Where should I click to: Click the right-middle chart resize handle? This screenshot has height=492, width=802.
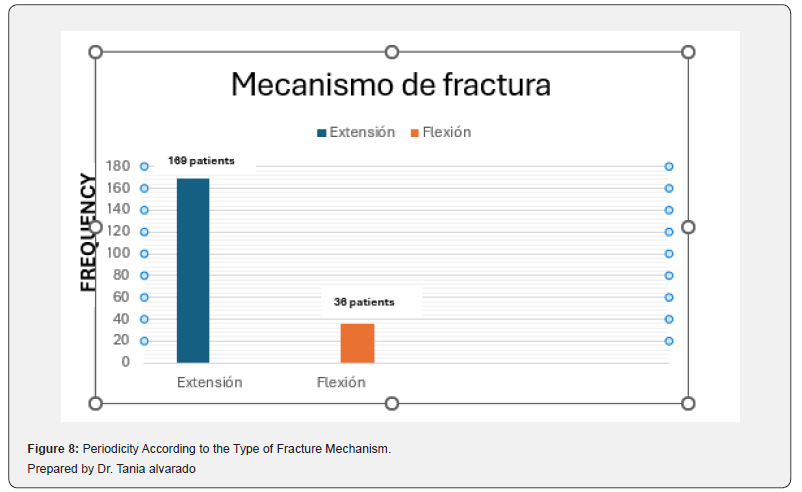pos(688,227)
